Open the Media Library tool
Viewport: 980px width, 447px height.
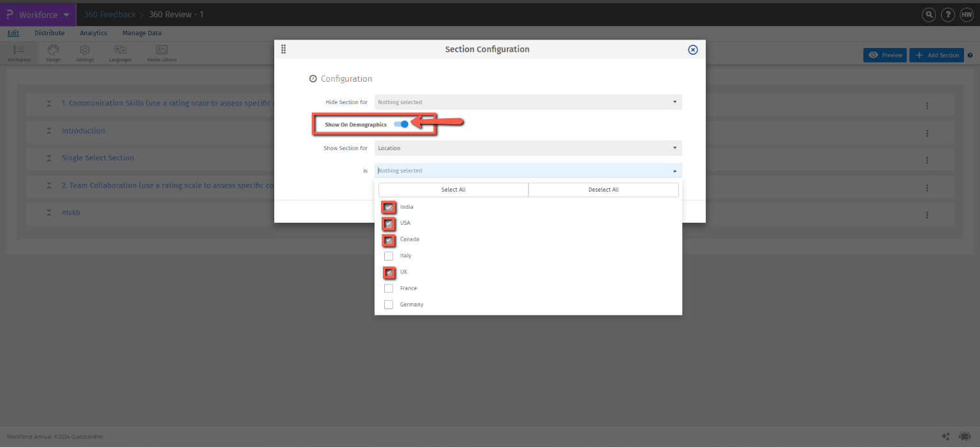point(162,54)
